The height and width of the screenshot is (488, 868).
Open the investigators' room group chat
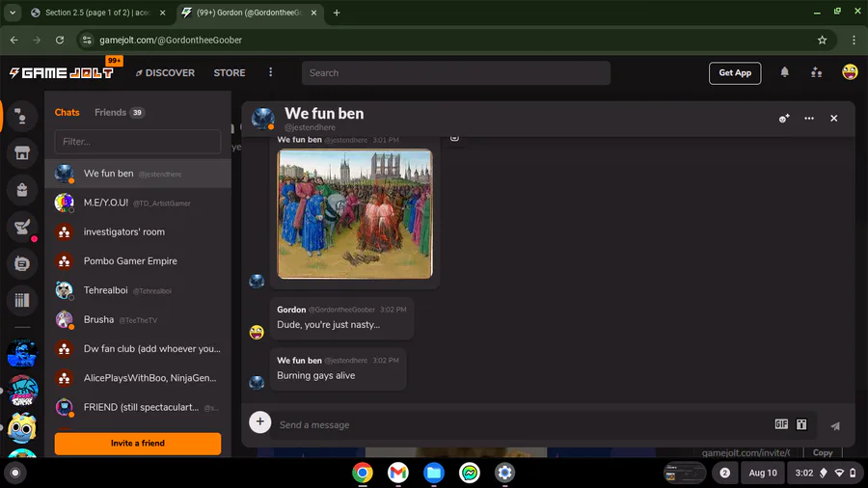click(137, 231)
